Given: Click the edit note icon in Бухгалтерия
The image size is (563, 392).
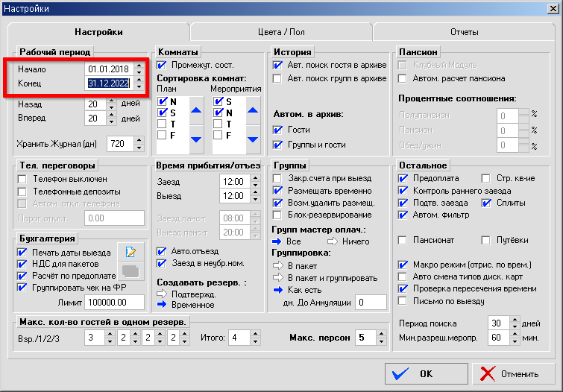Looking at the screenshot, I should (130, 252).
